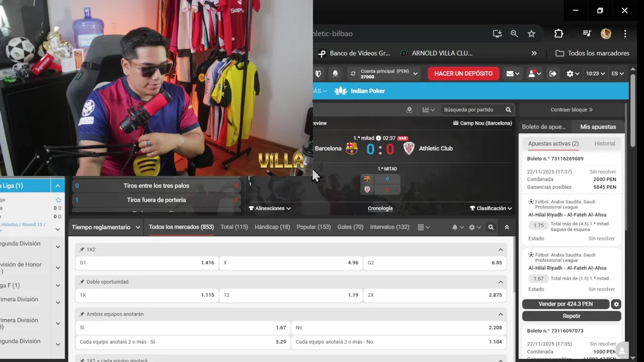Pin the Ambos equipos anotarán market

(x=82, y=314)
